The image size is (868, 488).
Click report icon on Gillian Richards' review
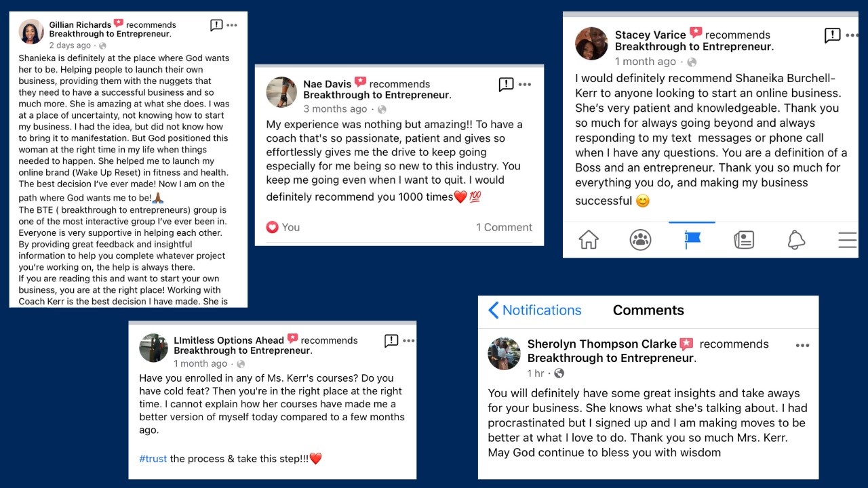(x=216, y=25)
